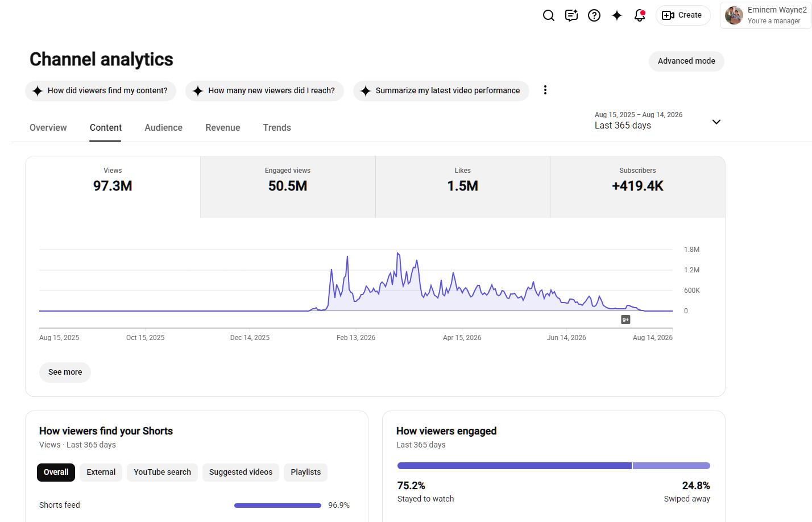
Task: Click the Eminem Wayne2 account avatar
Action: [x=734, y=15]
